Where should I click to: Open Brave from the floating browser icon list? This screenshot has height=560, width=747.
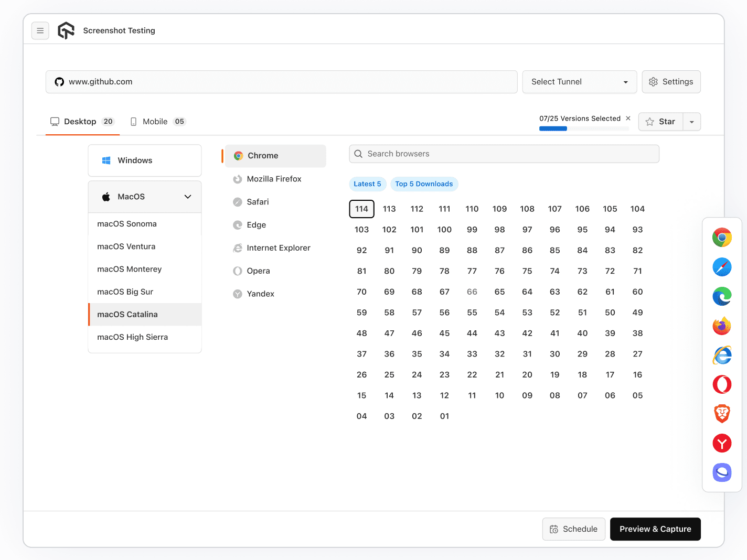pos(722,414)
